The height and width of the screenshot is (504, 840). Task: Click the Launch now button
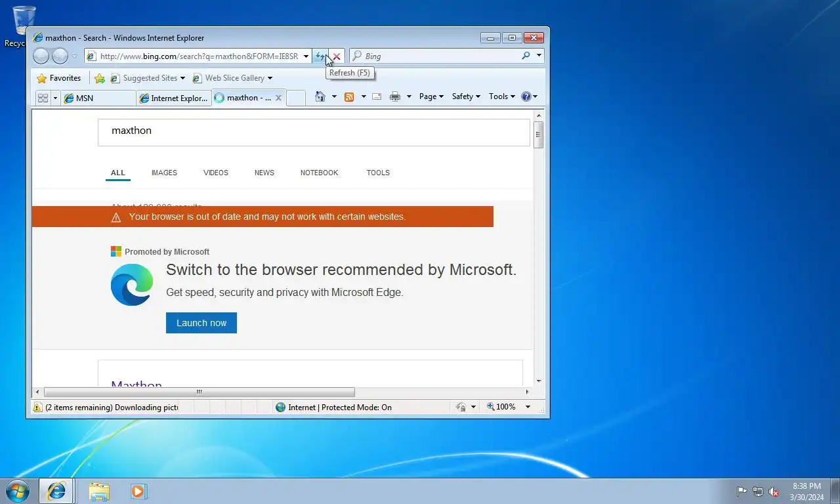tap(201, 323)
